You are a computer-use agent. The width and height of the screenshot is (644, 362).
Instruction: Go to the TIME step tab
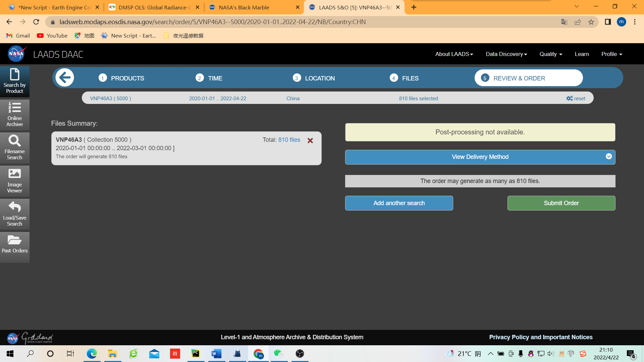coord(209,78)
